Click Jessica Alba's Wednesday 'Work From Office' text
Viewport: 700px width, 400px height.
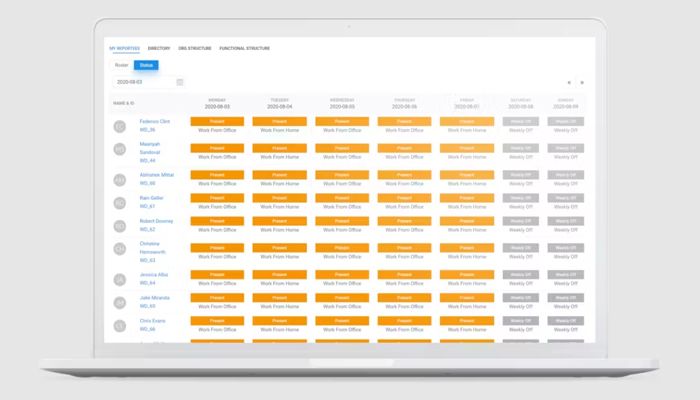(342, 283)
